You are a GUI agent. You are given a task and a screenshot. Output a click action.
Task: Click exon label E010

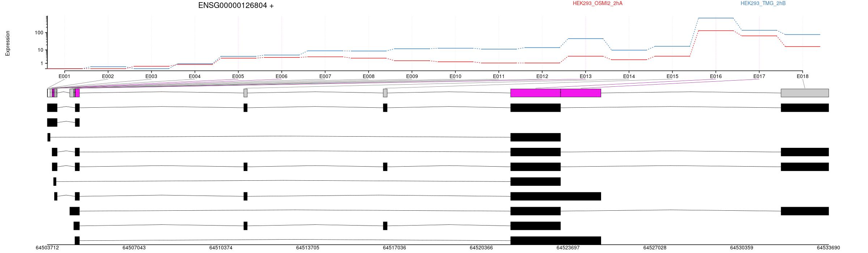click(455, 76)
